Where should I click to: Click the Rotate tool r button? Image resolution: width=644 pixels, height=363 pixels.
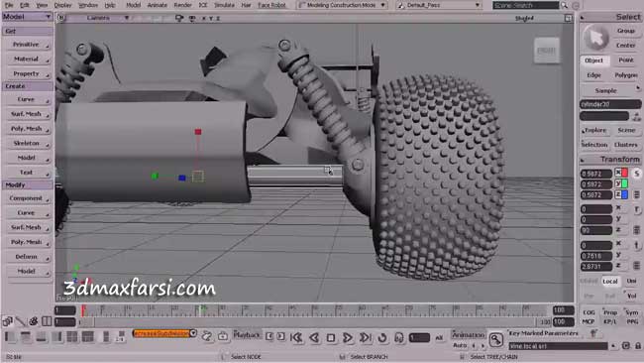click(x=636, y=209)
